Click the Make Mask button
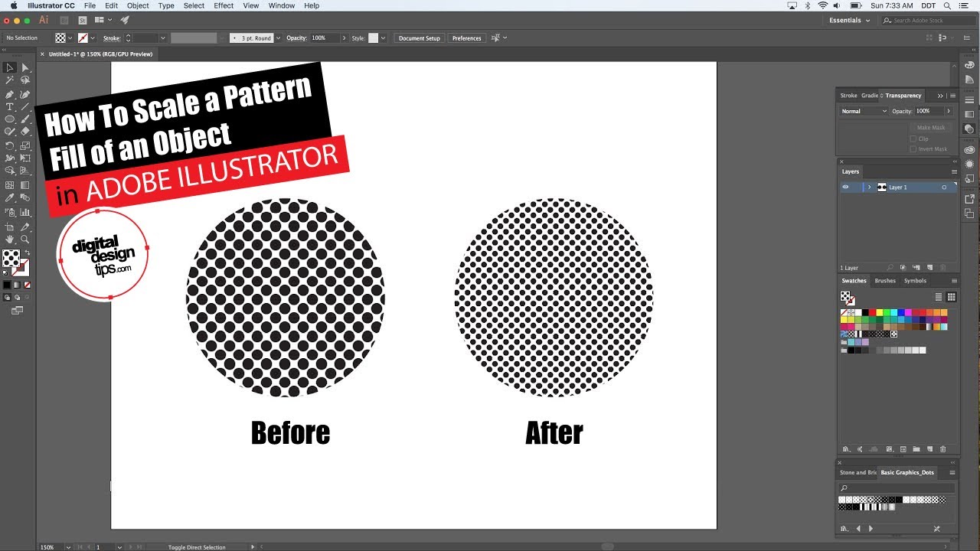The image size is (980, 551). tap(930, 128)
